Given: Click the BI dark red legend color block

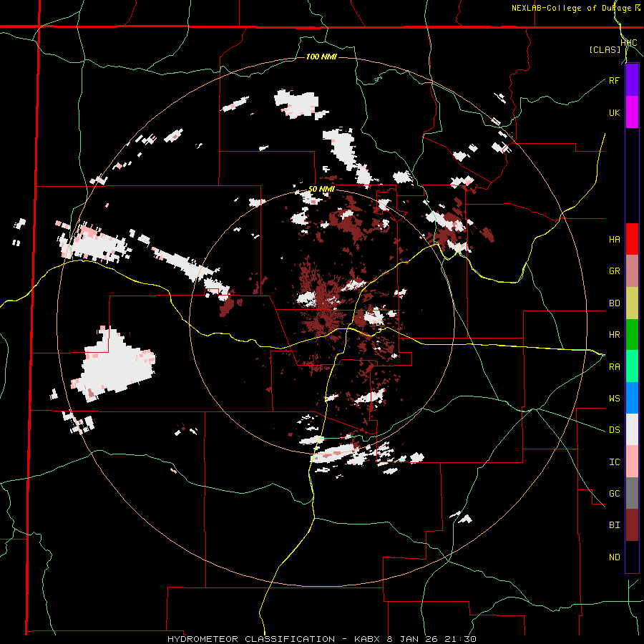Looking at the screenshot, I should 632,525.
